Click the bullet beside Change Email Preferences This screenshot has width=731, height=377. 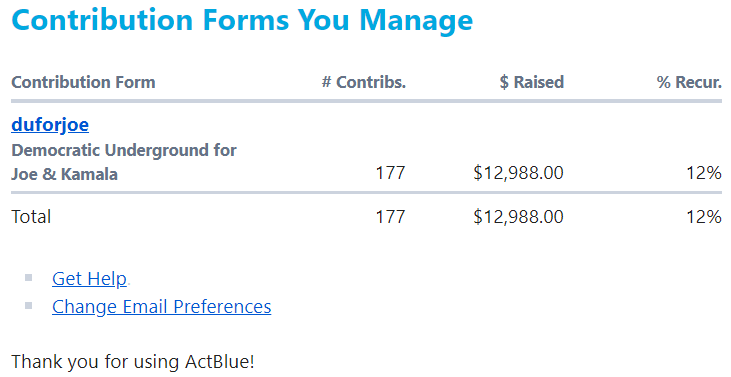tap(28, 306)
